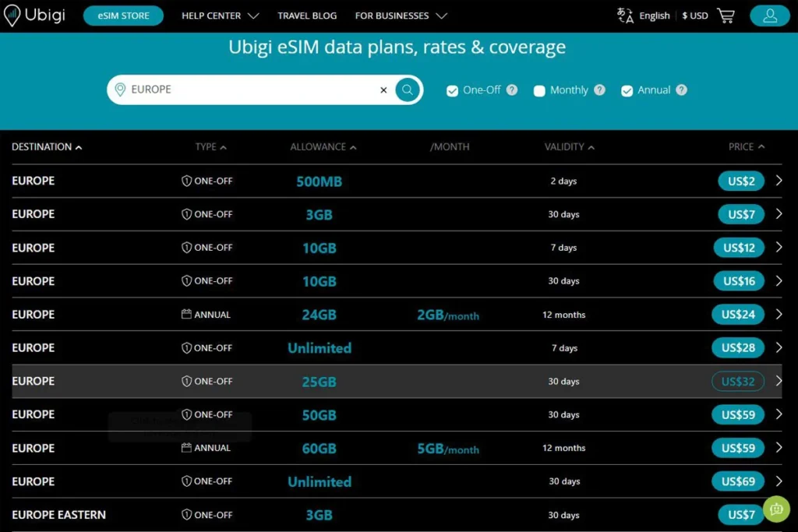Open the TRAVEL BLOG menu item
Viewport: 798px width, 532px height.
[307, 15]
